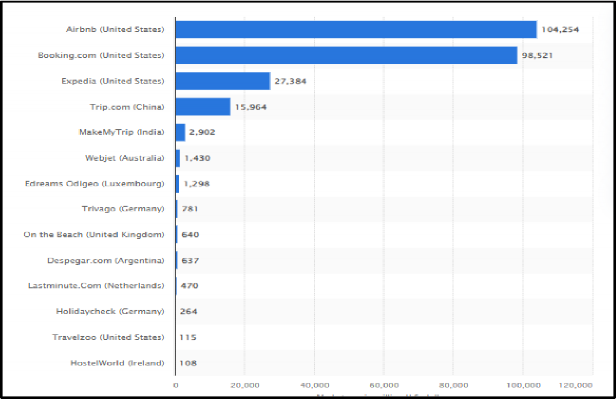Click the Travelzoo (United States) label
This screenshot has height=399, width=616.
pyautogui.click(x=108, y=337)
